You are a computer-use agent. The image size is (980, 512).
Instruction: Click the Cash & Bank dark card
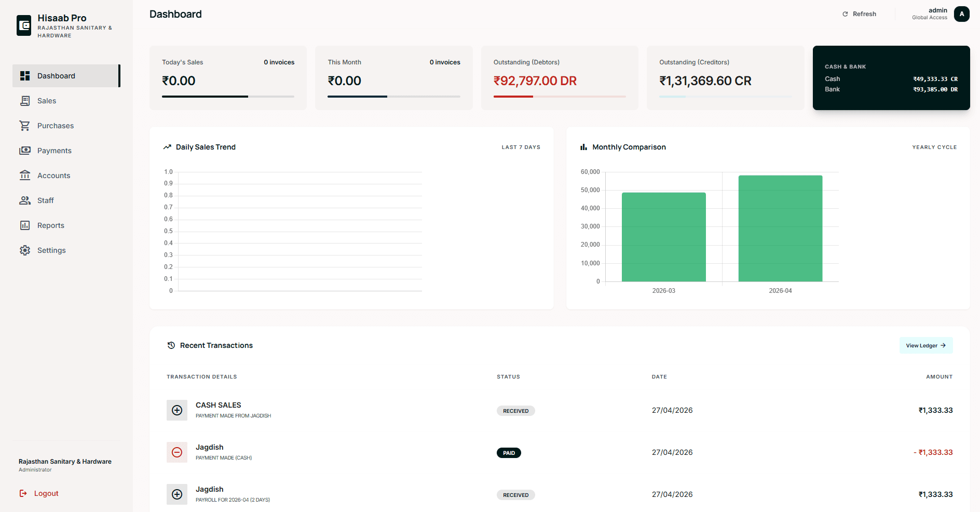pyautogui.click(x=891, y=78)
